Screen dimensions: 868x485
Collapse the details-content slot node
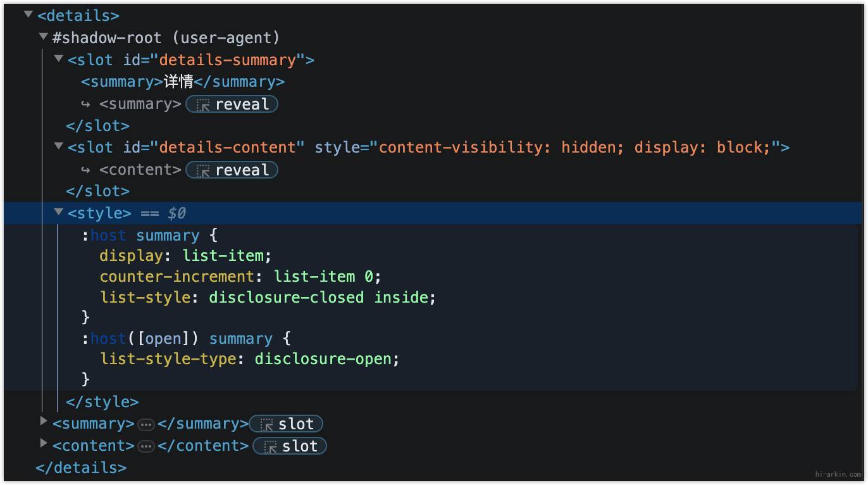click(59, 146)
